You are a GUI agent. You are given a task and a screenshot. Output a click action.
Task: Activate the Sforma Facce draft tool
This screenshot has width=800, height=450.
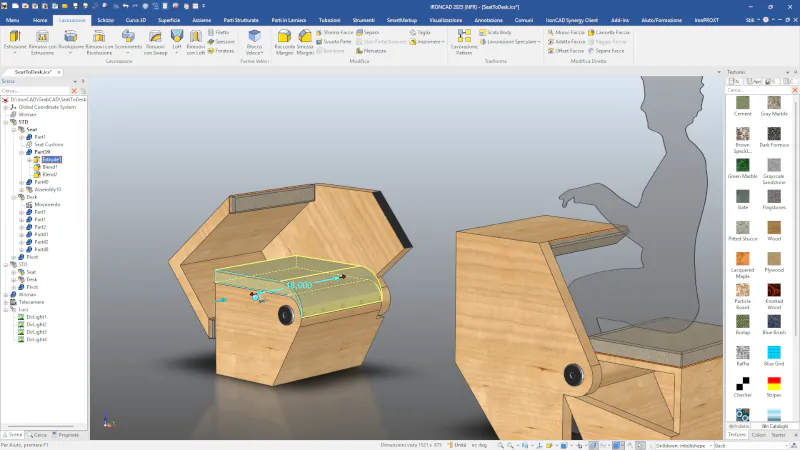335,32
